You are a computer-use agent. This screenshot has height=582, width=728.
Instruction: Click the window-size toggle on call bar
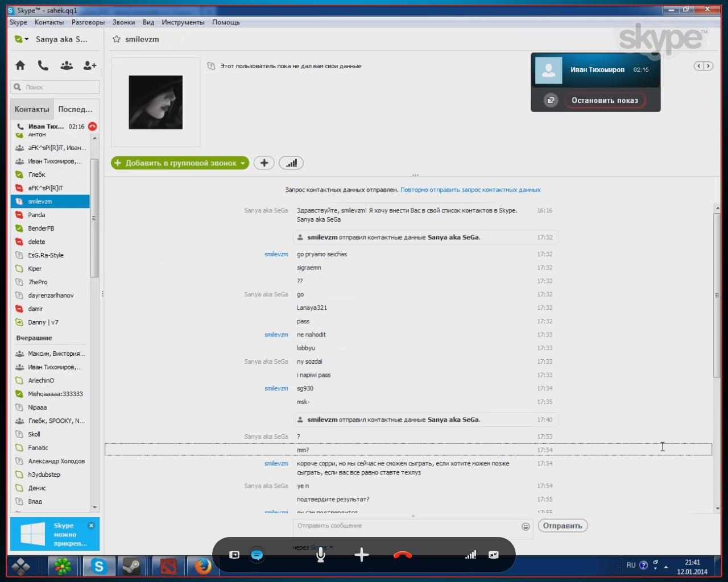click(494, 555)
